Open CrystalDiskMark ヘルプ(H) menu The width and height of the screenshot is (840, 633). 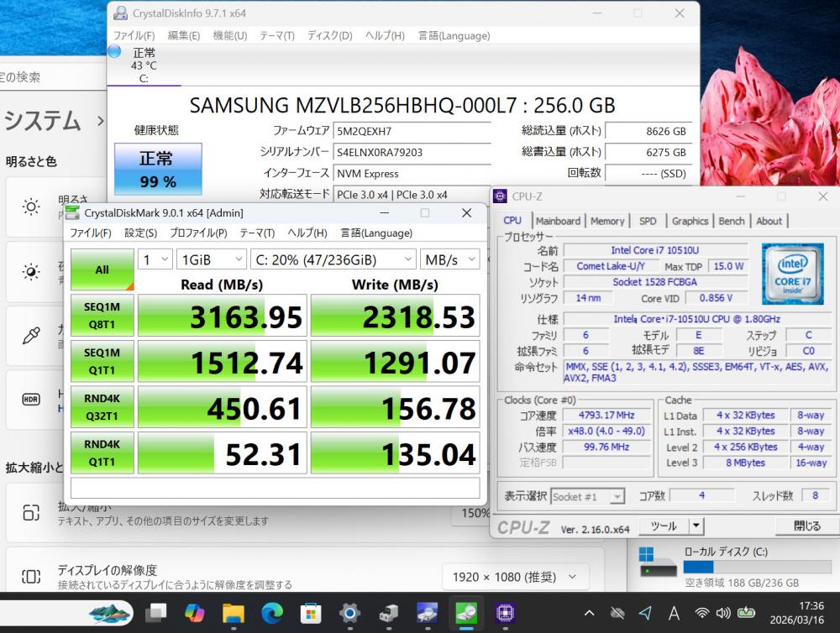pos(307,233)
